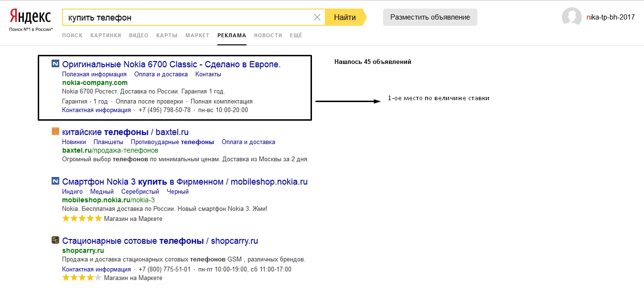Open Контактная информация under shopcarry.ru ad
The image size is (644, 291).
click(97, 269)
